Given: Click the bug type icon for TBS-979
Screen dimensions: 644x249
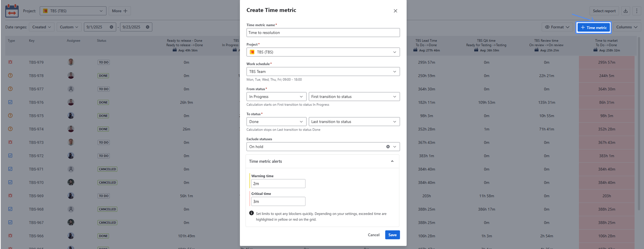Looking at the screenshot, I should click(10, 62).
